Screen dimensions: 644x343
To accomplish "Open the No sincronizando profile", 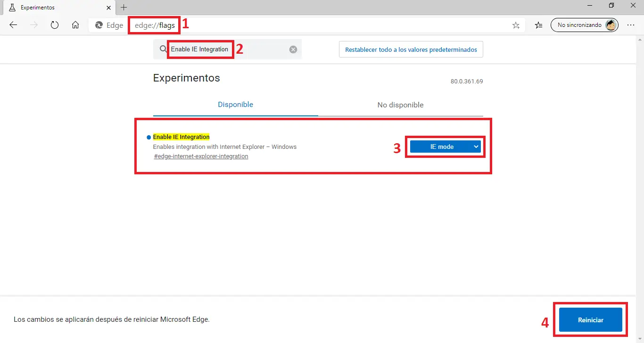I will coord(585,25).
